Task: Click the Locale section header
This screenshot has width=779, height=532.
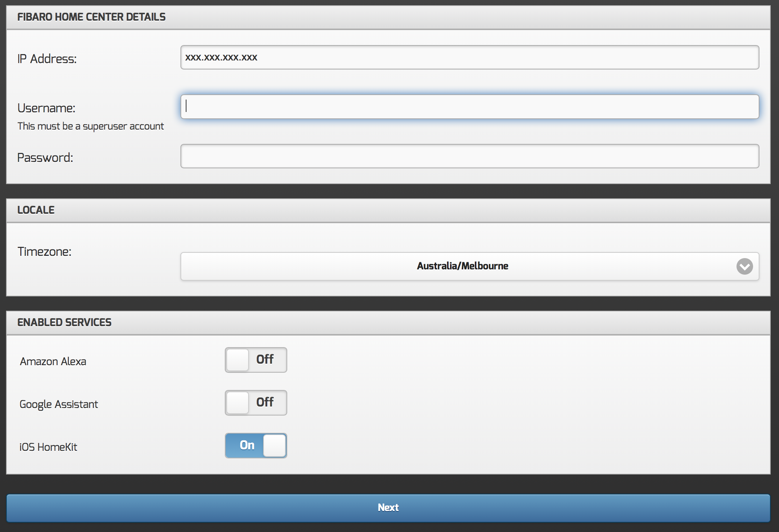Action: point(36,210)
